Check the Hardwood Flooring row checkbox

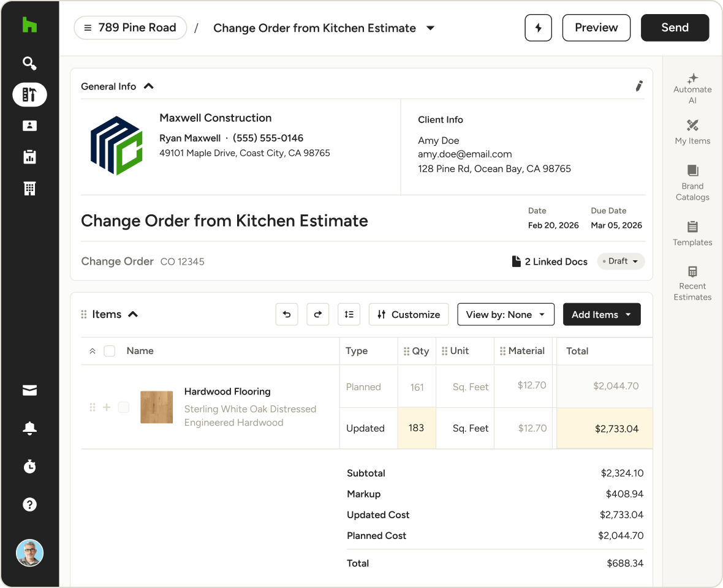(124, 407)
